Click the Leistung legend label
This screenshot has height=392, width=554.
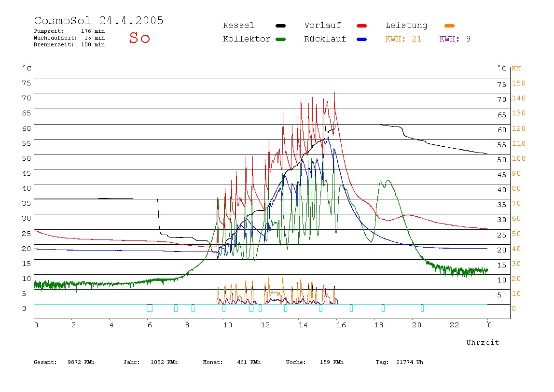click(406, 26)
